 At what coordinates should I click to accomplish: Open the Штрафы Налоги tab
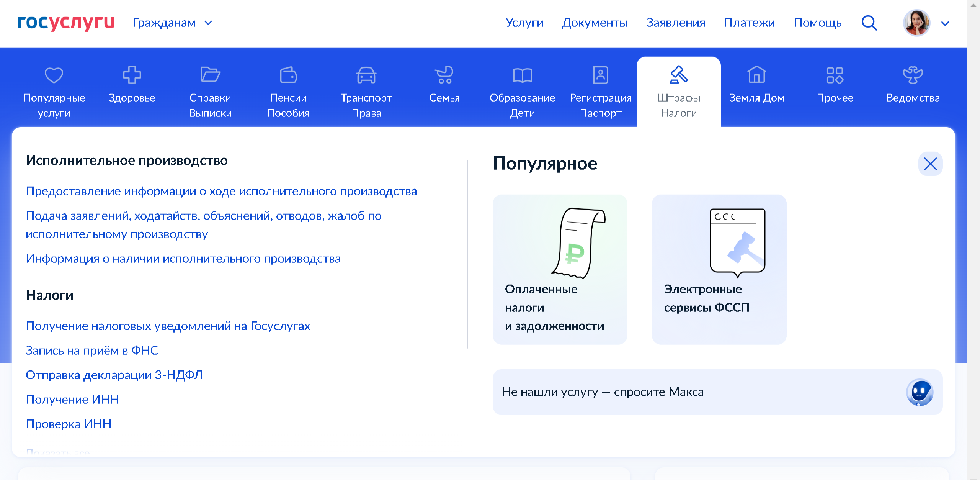point(678,92)
